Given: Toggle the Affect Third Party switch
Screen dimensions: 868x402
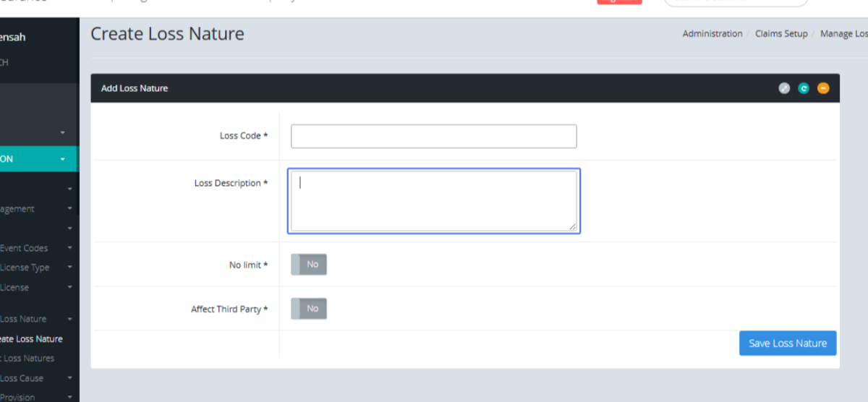Looking at the screenshot, I should (x=309, y=309).
